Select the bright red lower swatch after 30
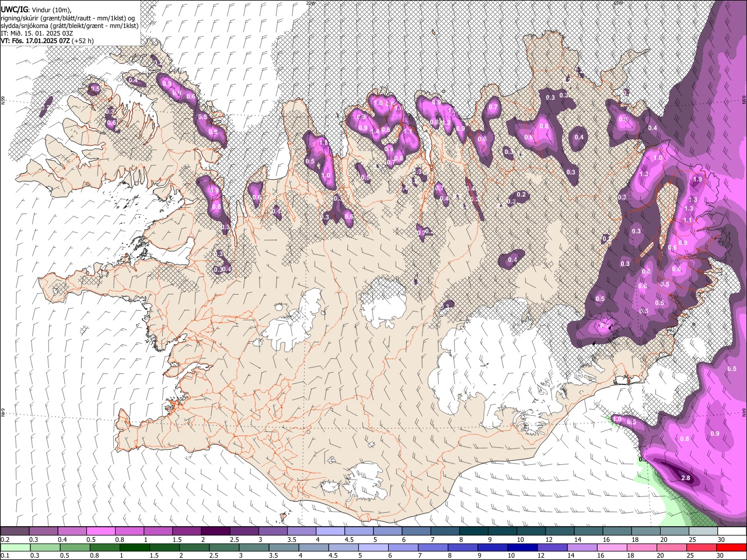Viewport: 747px width, 560px height. coord(731,547)
